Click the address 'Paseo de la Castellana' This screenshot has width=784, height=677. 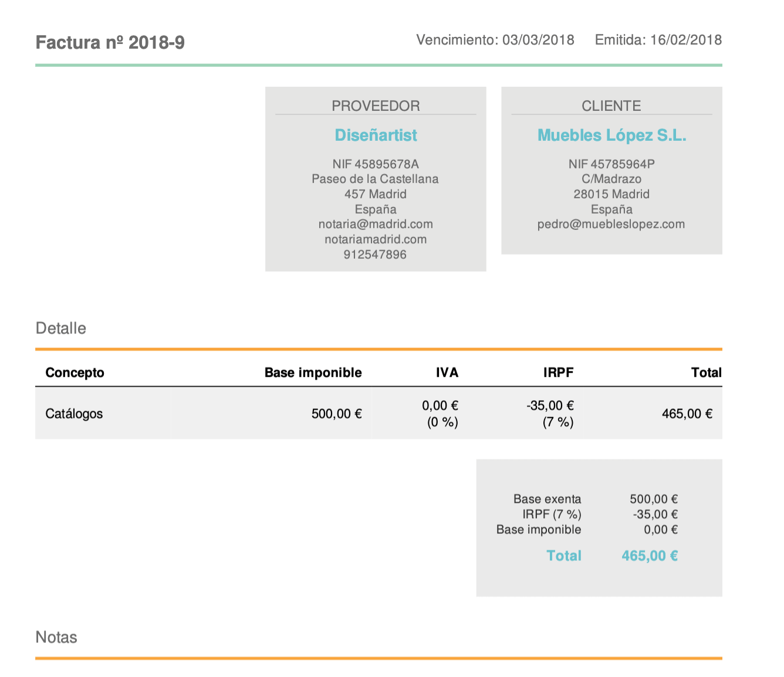(376, 179)
